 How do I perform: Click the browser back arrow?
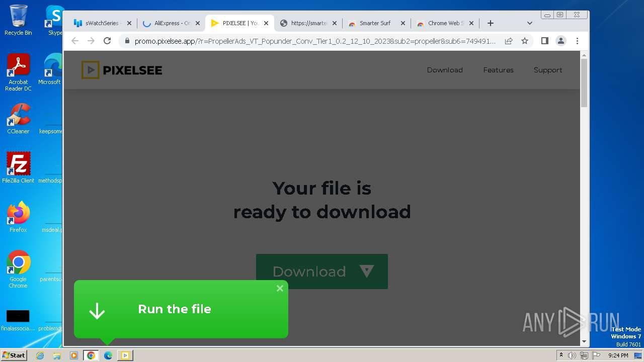75,41
